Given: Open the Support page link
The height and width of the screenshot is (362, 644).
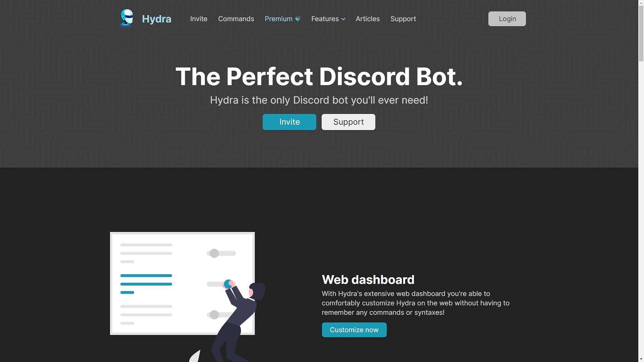Looking at the screenshot, I should coord(403,18).
